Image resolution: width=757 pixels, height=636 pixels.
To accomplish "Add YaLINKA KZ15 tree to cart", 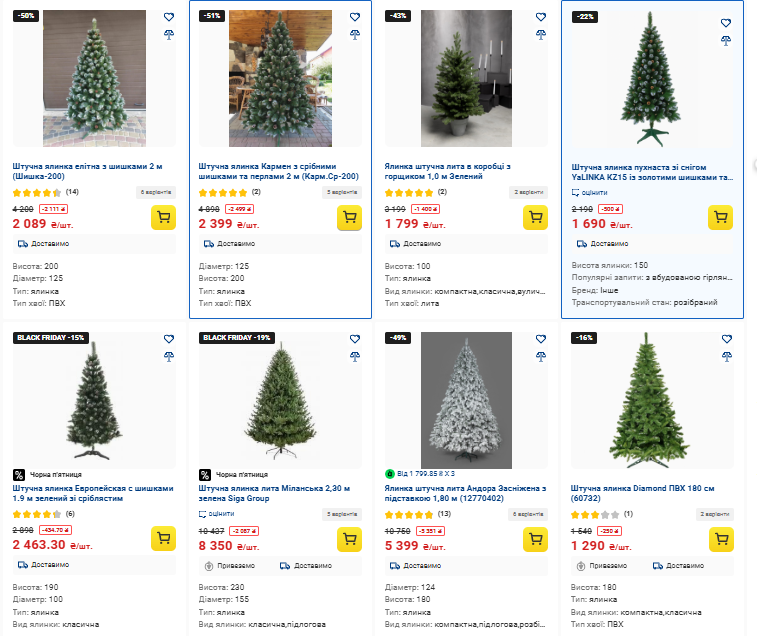I will pos(720,217).
